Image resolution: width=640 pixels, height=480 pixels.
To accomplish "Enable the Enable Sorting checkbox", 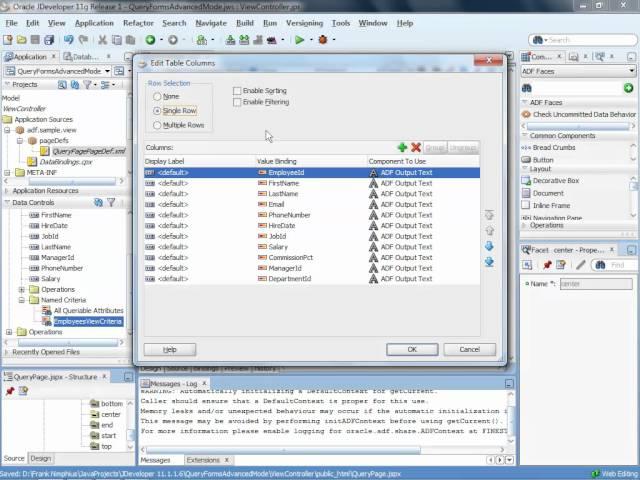I will pos(237,91).
